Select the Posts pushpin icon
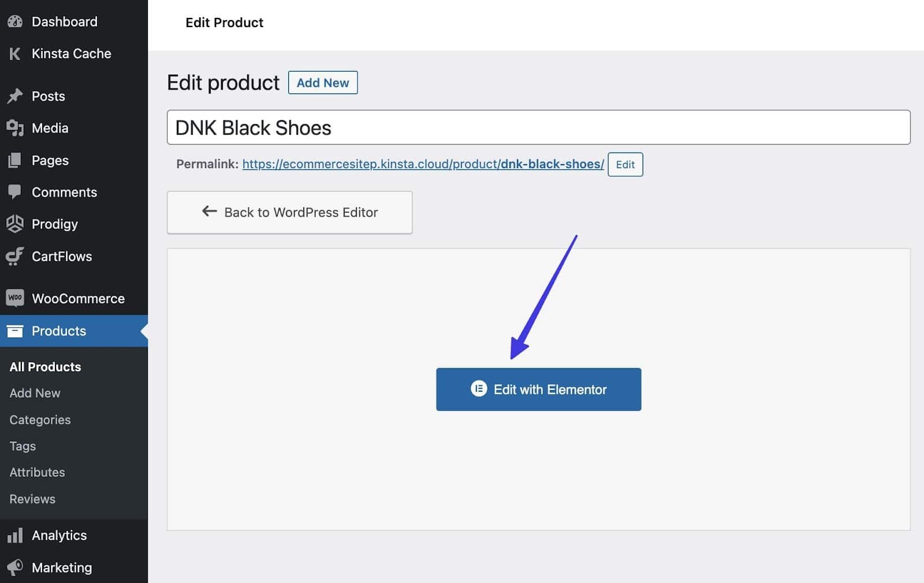The height and width of the screenshot is (583, 924). [x=14, y=96]
